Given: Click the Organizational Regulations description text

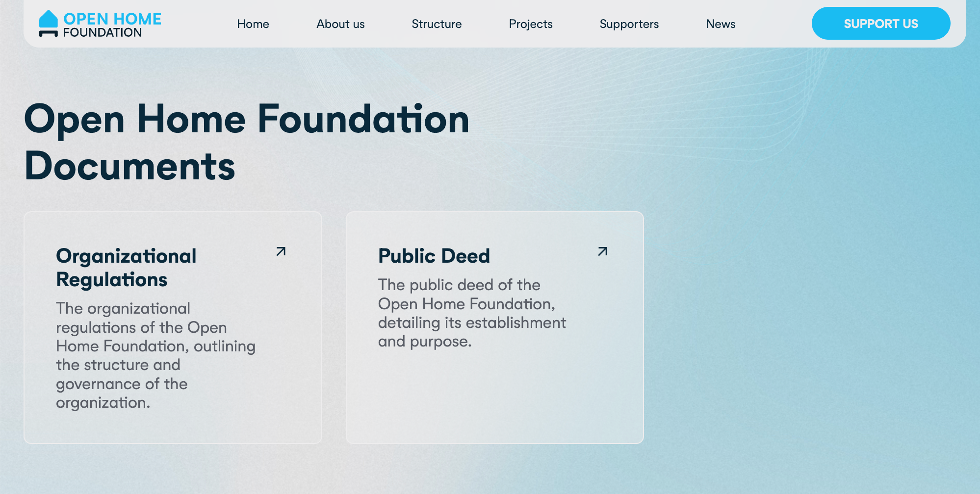Looking at the screenshot, I should tap(155, 355).
